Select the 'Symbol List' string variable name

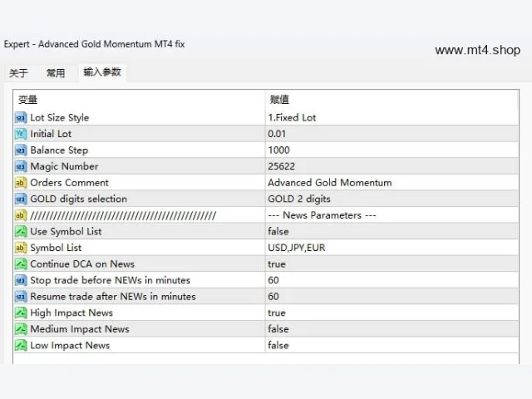[56, 248]
